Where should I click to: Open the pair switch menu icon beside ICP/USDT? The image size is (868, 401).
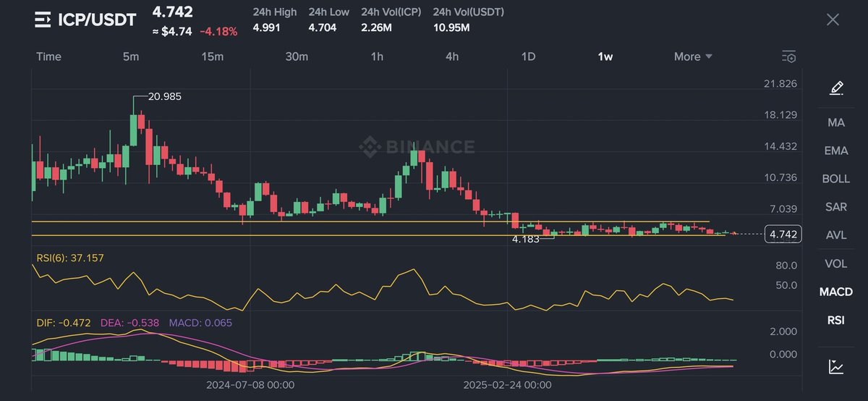click(43, 20)
